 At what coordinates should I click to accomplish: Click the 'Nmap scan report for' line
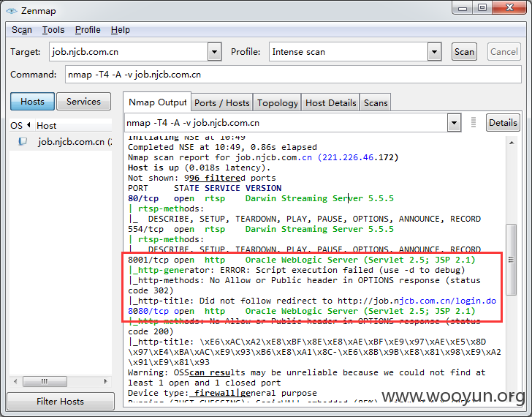point(263,157)
